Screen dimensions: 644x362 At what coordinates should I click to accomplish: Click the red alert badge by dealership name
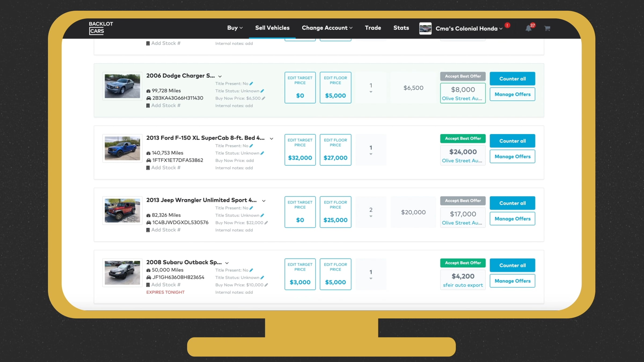coord(507,25)
